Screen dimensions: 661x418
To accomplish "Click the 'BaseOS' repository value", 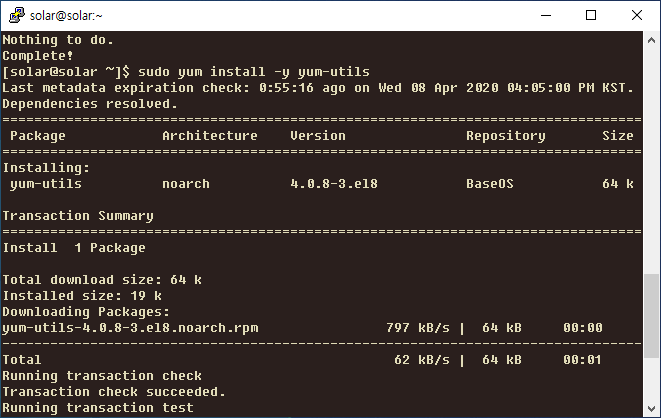I will pos(490,184).
